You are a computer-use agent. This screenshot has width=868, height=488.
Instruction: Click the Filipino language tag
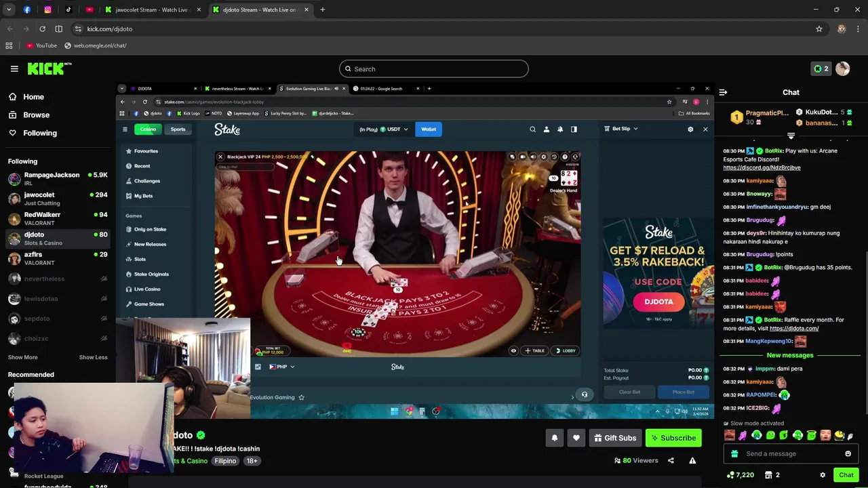(225, 461)
